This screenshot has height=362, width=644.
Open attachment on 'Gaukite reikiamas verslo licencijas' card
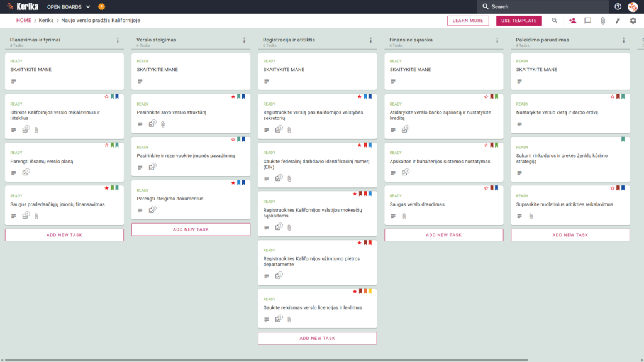click(289, 319)
